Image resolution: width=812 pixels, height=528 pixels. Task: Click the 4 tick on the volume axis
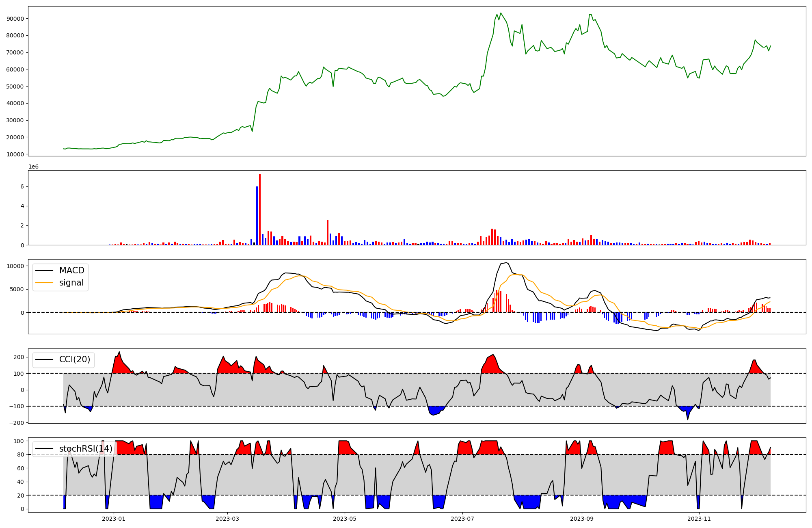click(22, 206)
